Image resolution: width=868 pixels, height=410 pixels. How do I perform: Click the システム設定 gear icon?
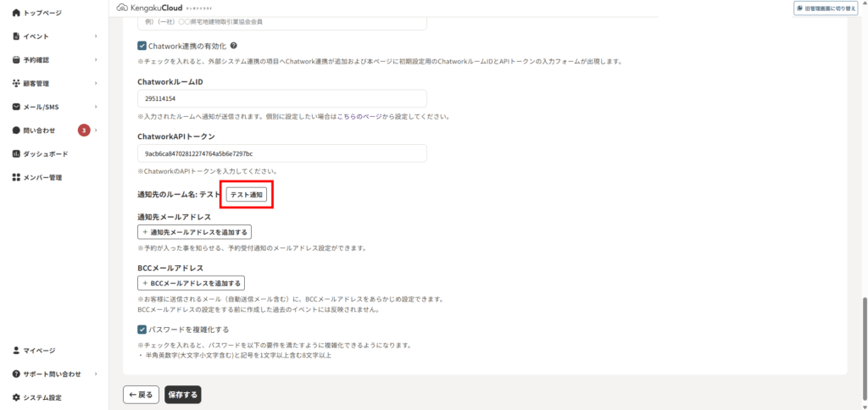point(16,397)
